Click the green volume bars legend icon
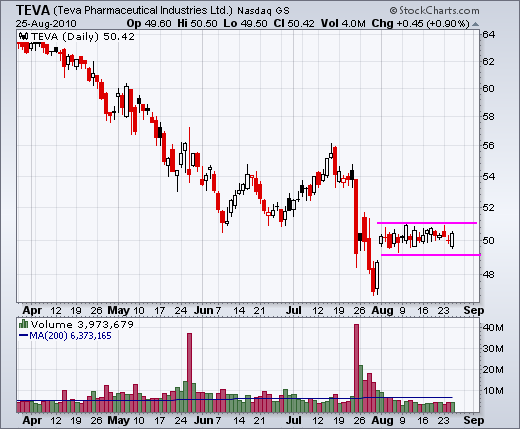 23,324
